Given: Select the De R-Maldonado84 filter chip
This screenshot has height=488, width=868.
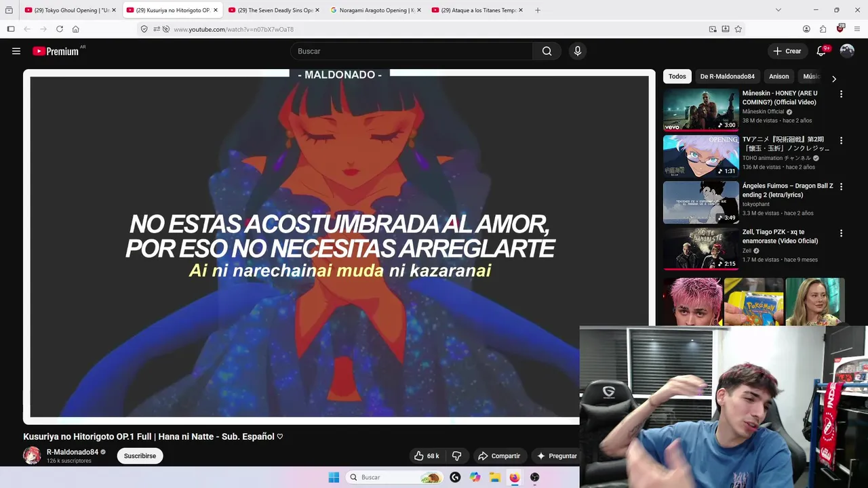Looking at the screenshot, I should click(x=728, y=77).
